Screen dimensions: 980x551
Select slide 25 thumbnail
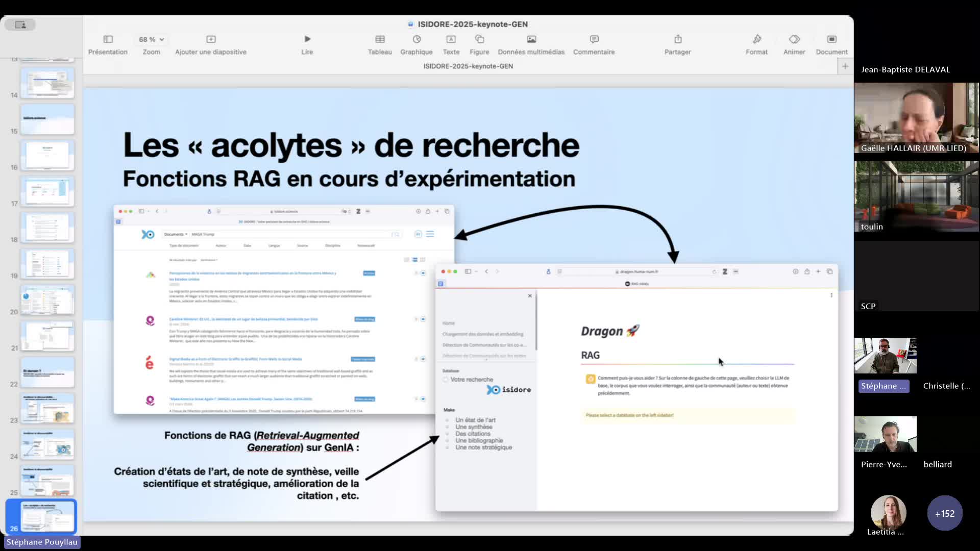click(x=47, y=481)
